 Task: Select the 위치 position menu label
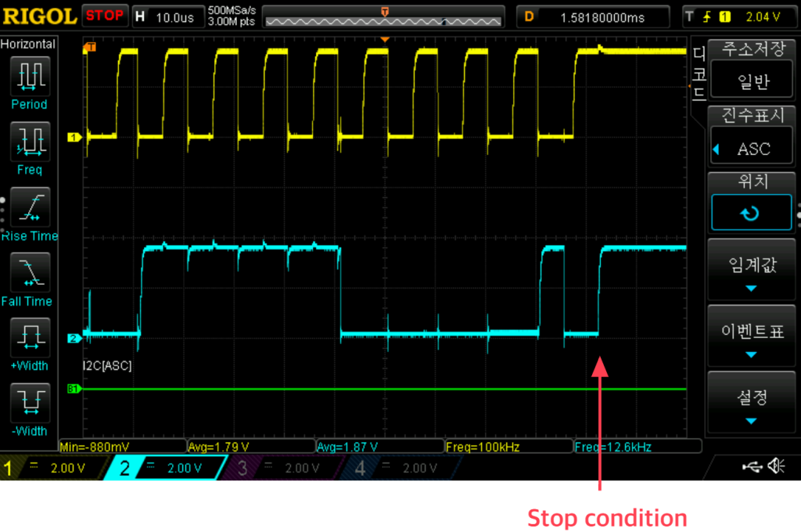coord(753,181)
